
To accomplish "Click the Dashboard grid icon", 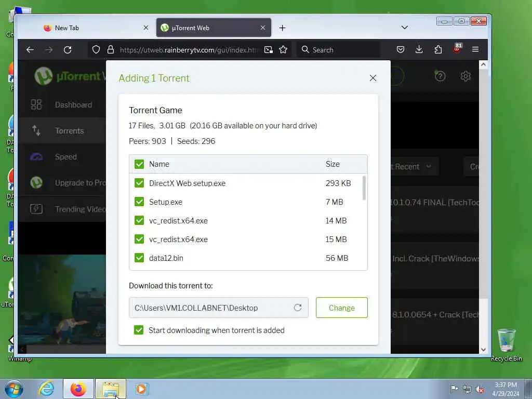I will [36, 104].
